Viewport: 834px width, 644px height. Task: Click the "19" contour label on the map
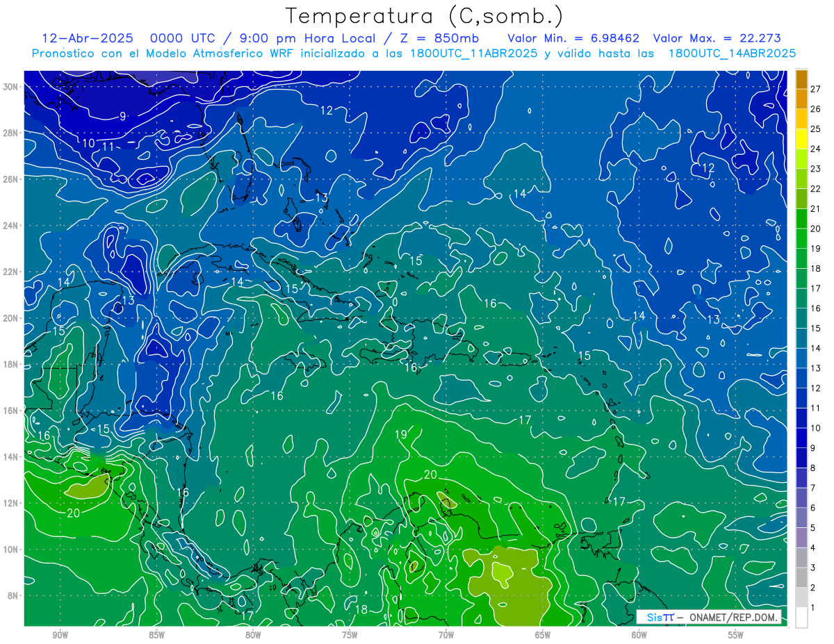point(401,435)
